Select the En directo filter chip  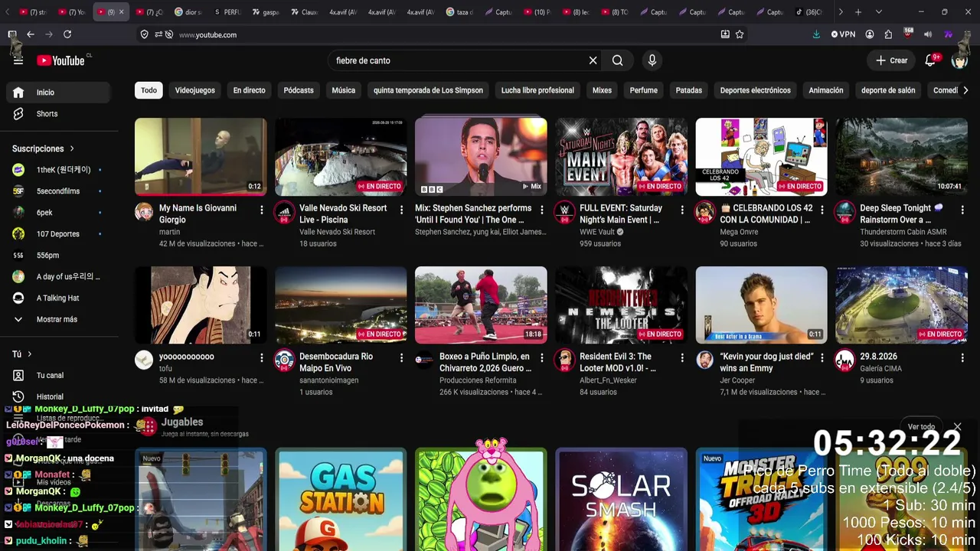(249, 90)
